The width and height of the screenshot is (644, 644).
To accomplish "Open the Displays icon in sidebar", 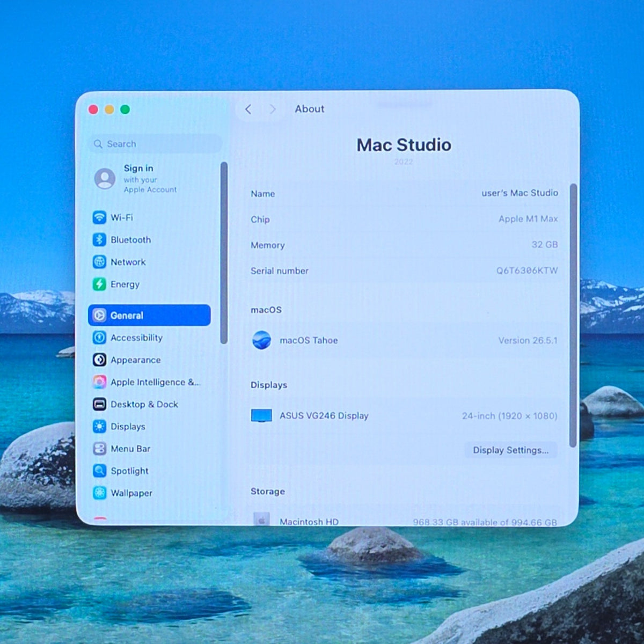I will click(99, 427).
